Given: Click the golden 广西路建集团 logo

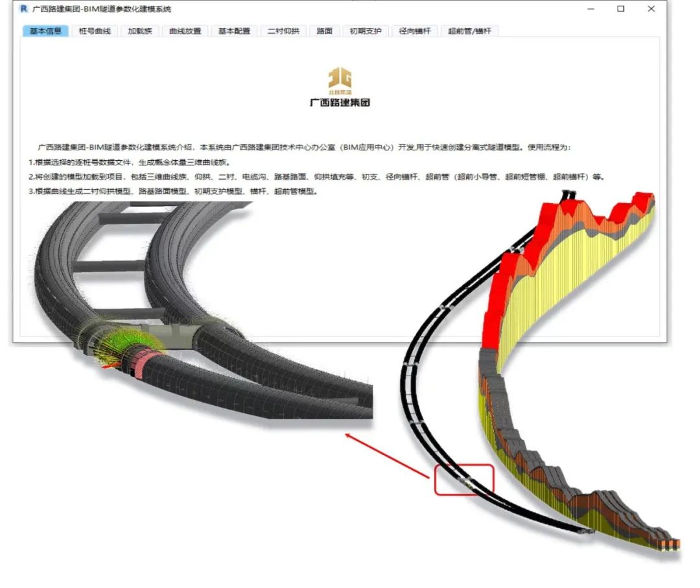Looking at the screenshot, I should point(340,87).
